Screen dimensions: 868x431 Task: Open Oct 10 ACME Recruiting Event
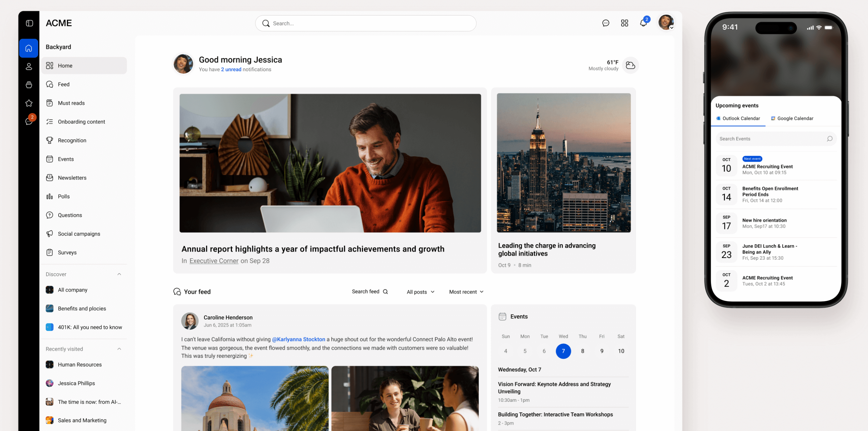coord(776,166)
